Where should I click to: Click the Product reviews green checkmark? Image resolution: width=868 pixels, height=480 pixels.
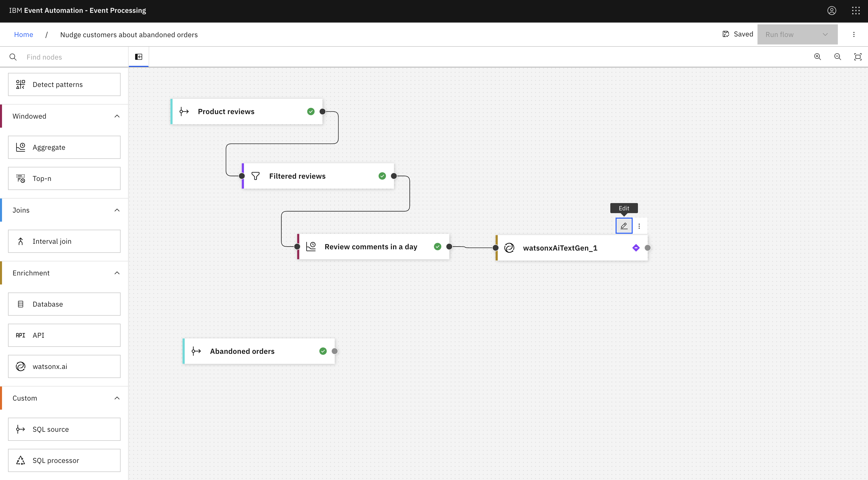tap(311, 112)
